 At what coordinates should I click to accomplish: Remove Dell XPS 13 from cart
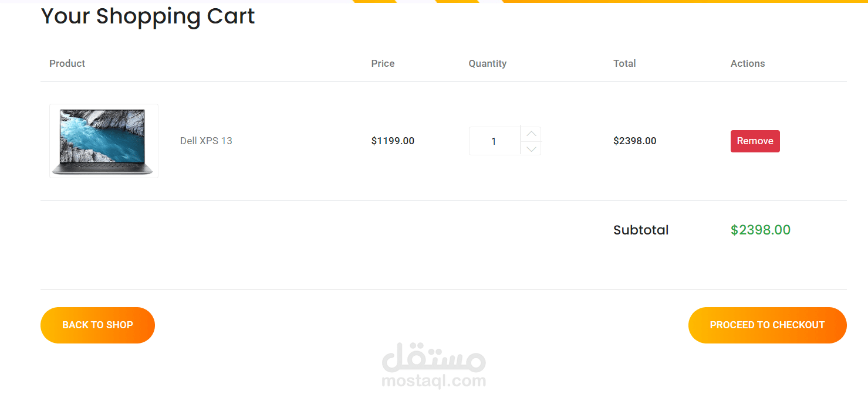[x=755, y=141]
